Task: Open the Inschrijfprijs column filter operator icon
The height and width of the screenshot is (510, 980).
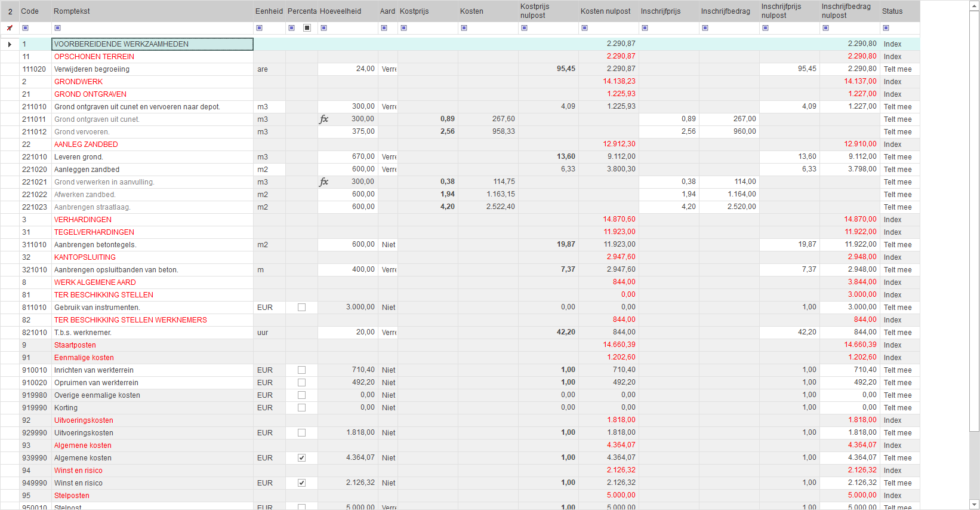Action: click(x=645, y=28)
